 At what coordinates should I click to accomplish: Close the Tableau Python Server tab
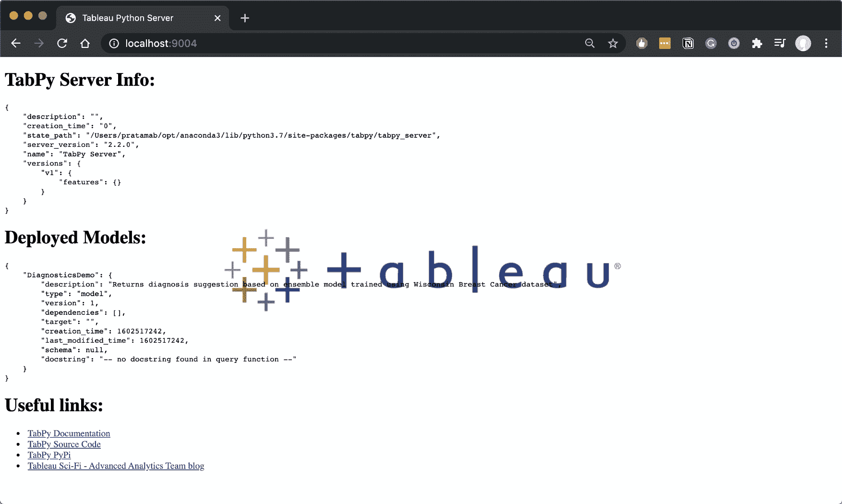[217, 18]
